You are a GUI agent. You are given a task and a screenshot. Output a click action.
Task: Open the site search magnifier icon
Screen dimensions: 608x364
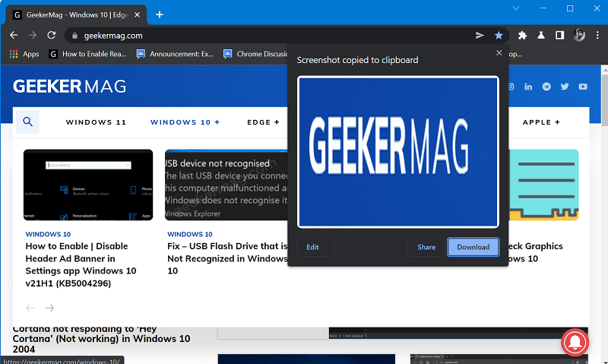pyautogui.click(x=27, y=122)
